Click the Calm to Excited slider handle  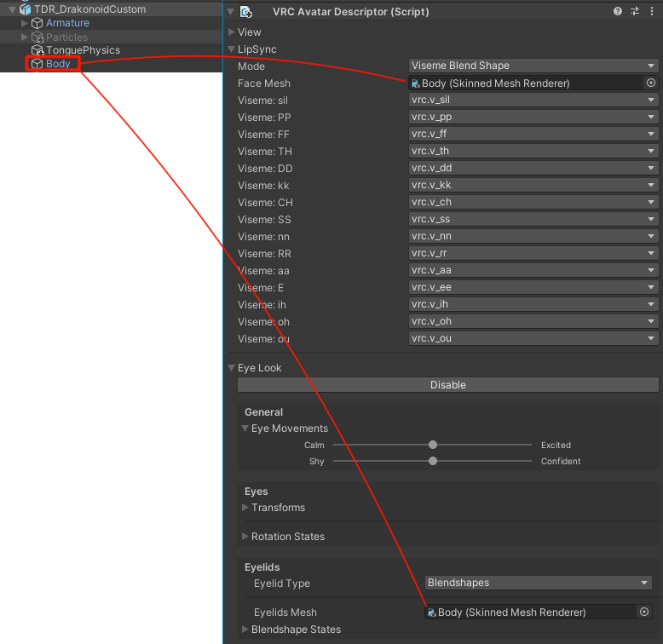coord(433,445)
